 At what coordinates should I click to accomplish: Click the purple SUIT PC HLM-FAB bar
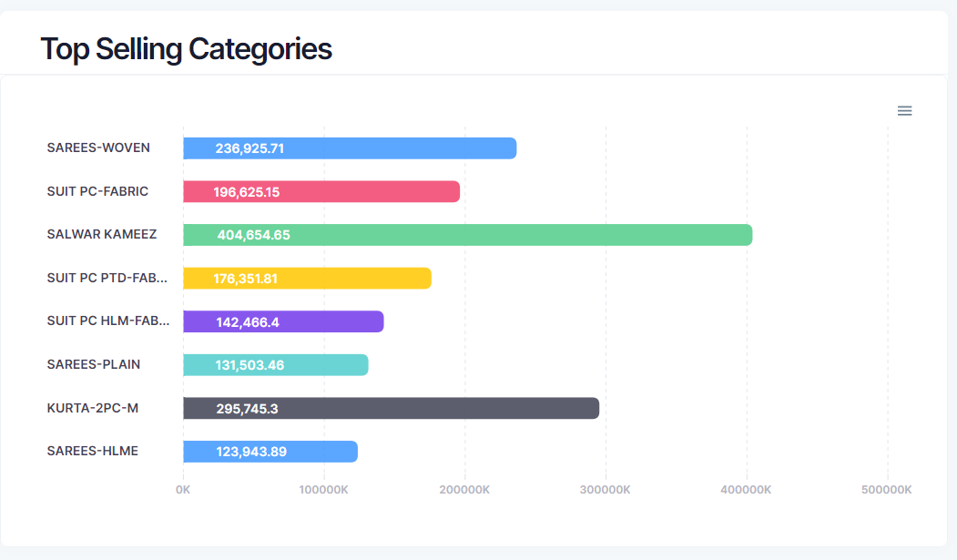tap(283, 321)
